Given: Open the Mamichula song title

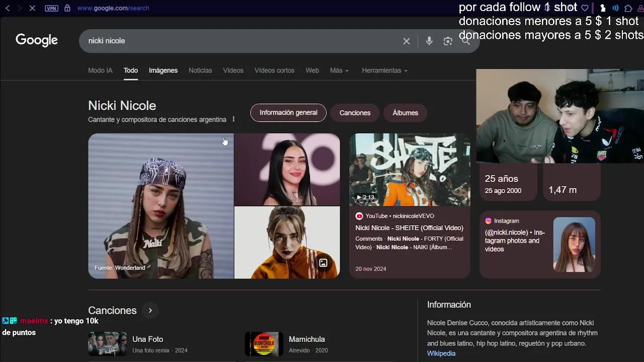Looking at the screenshot, I should (x=307, y=339).
